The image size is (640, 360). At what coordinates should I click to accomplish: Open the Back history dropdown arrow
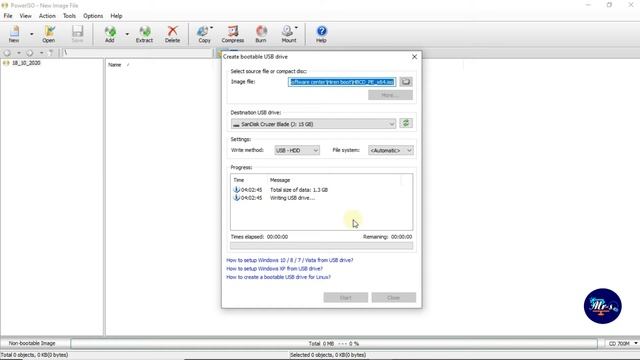18,53
